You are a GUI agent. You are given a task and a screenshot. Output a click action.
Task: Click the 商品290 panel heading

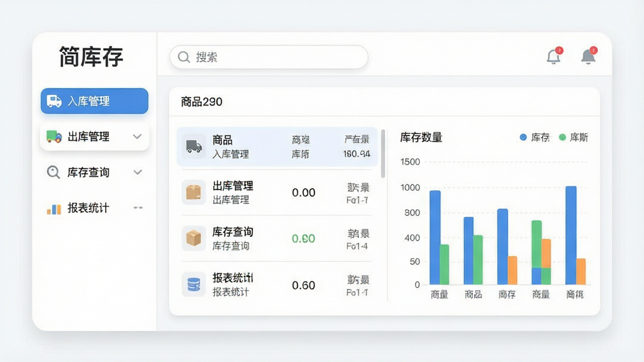pos(202,102)
